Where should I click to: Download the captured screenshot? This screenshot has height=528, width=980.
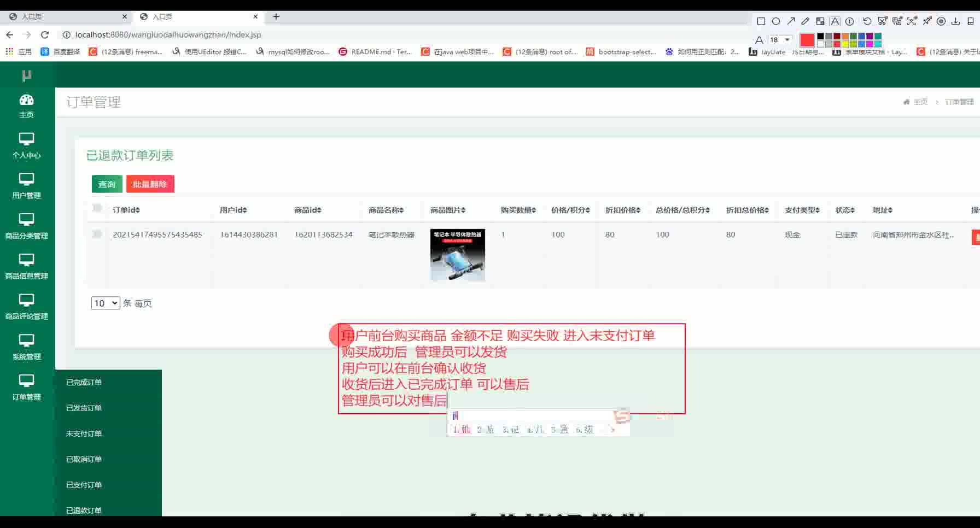956,21
